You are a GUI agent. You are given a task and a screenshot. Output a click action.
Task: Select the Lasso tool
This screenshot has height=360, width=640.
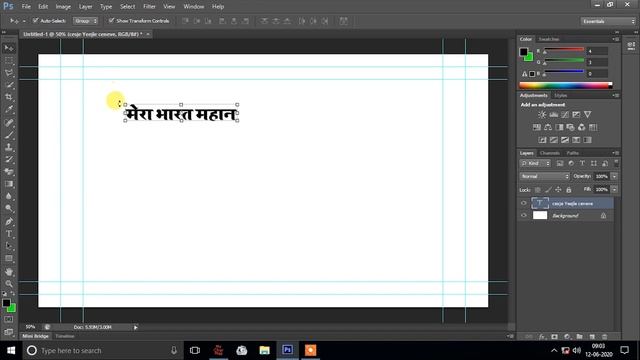point(9,73)
